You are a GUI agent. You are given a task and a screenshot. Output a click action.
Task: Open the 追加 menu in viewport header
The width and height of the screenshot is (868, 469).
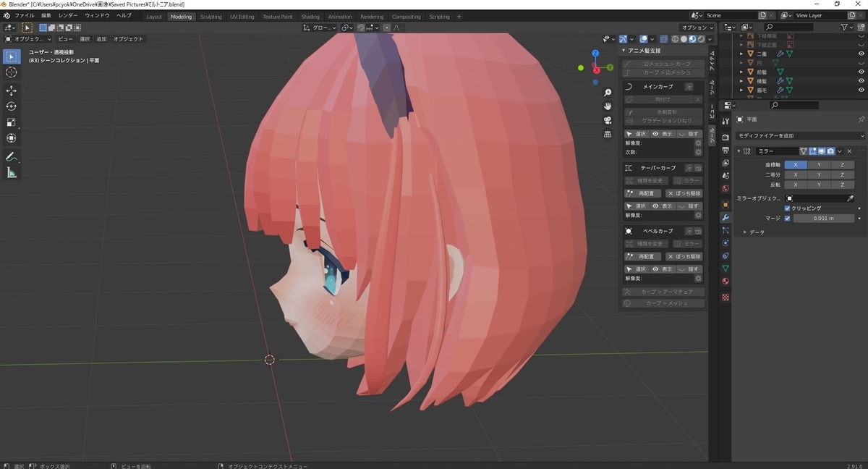pos(101,39)
